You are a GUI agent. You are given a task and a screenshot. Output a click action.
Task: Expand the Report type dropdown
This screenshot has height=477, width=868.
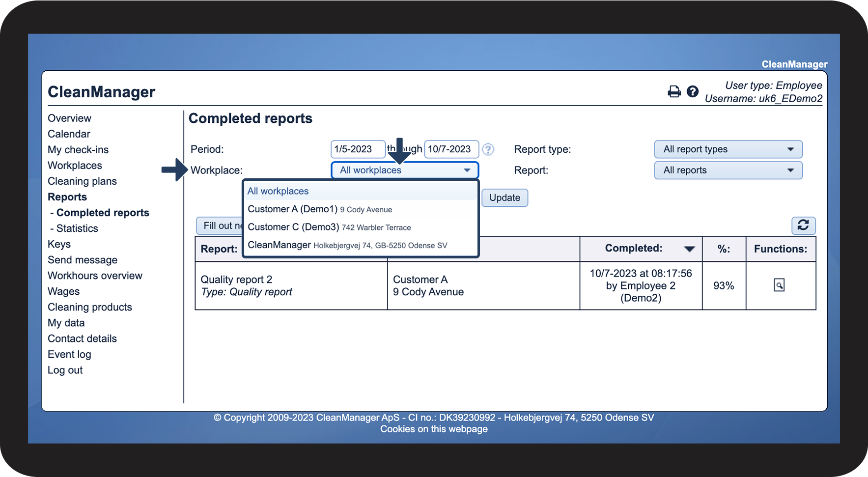pyautogui.click(x=728, y=149)
